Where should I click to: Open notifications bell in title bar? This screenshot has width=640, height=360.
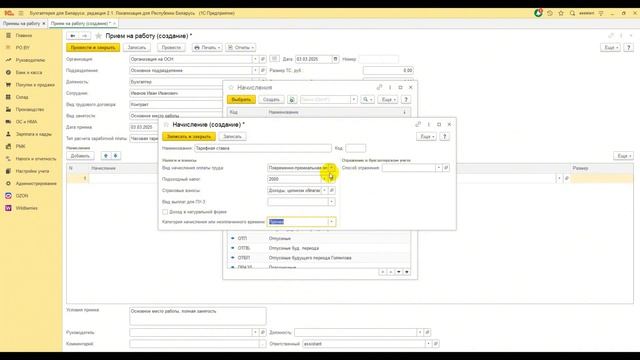[538, 13]
